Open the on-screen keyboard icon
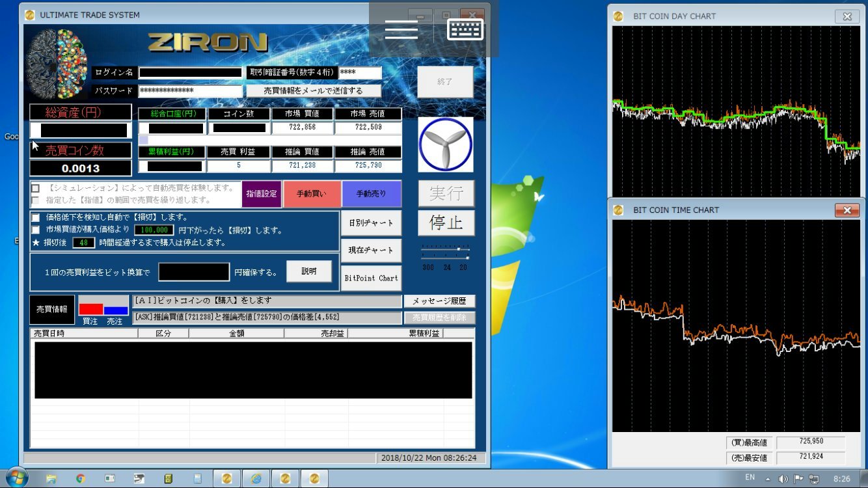Viewport: 868px width, 488px height. point(465,29)
